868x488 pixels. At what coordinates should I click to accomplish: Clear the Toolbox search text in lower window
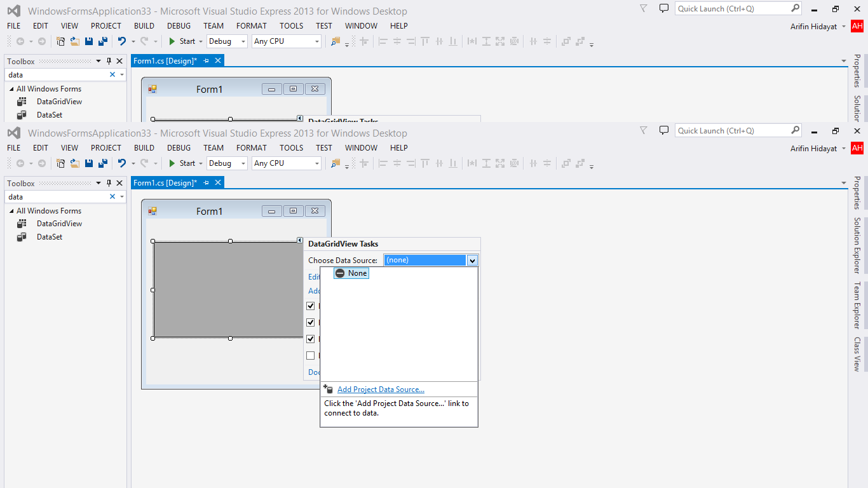pyautogui.click(x=112, y=197)
